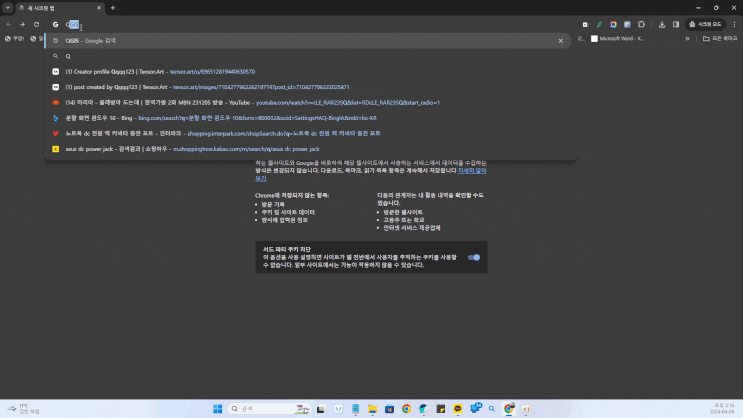Screen dimensions: 743x418
Task: Click the blue image extension icon
Action: (x=627, y=24)
